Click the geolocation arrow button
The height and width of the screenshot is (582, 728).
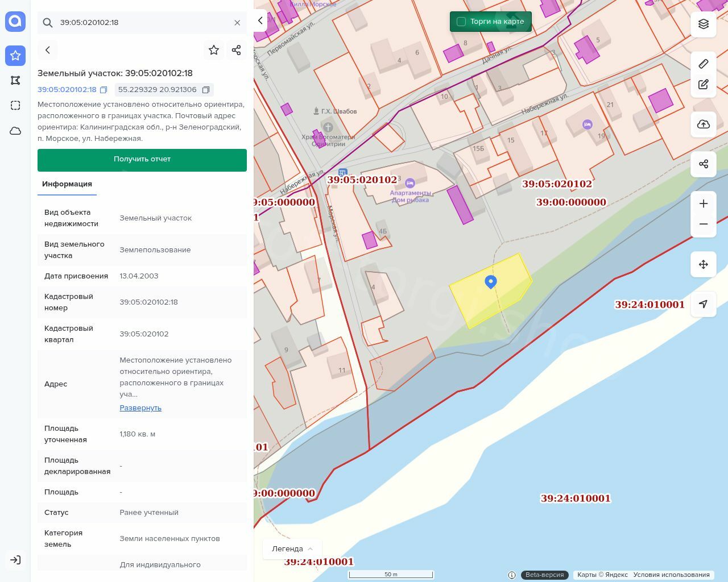(704, 304)
